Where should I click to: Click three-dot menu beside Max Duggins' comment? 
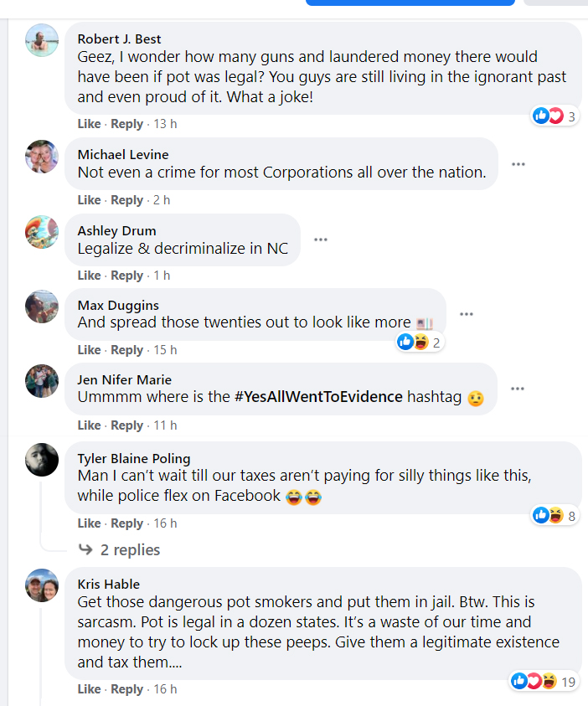pos(467,315)
